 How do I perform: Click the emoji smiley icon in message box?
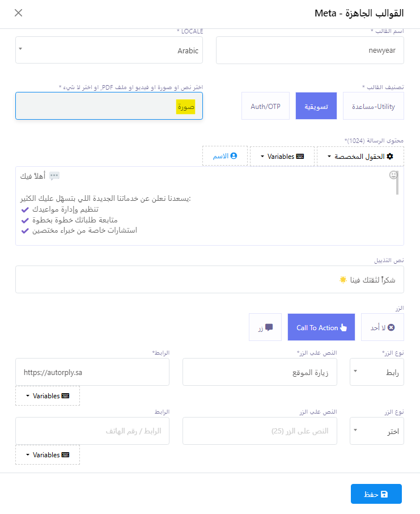393,175
